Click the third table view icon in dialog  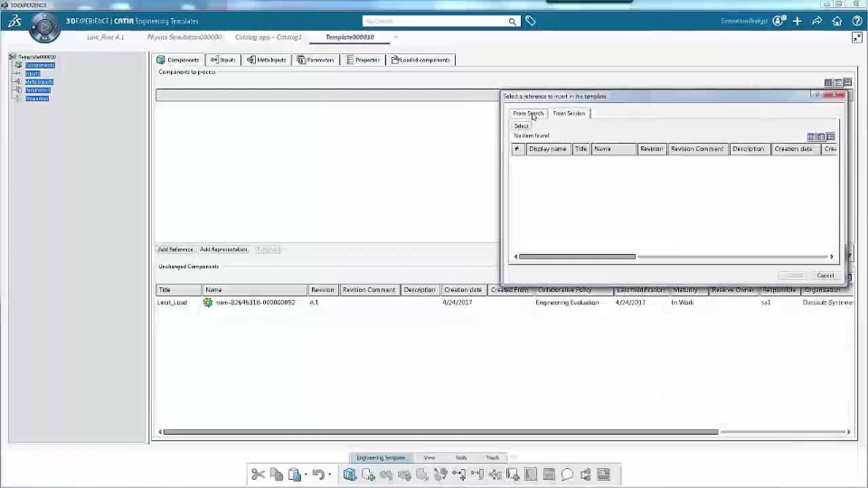(830, 136)
